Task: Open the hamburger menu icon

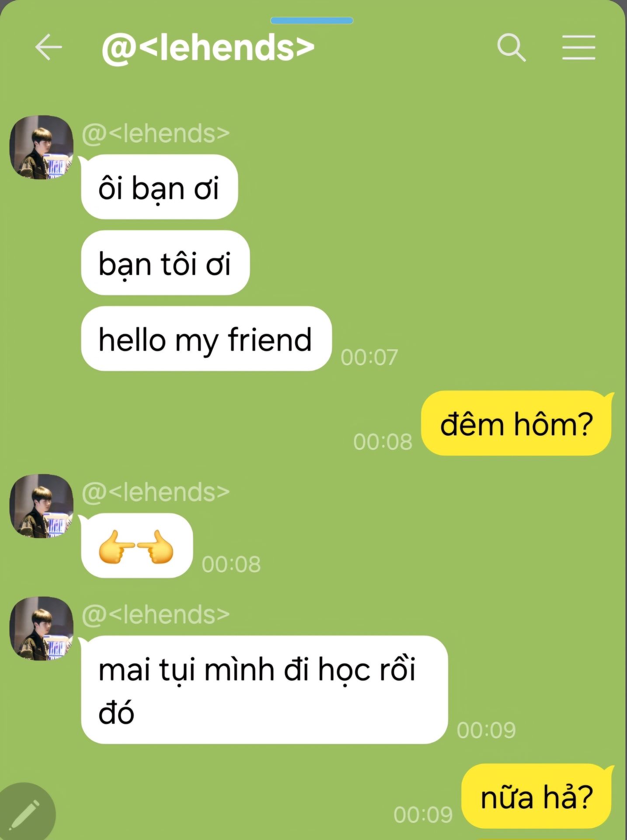Action: (578, 47)
